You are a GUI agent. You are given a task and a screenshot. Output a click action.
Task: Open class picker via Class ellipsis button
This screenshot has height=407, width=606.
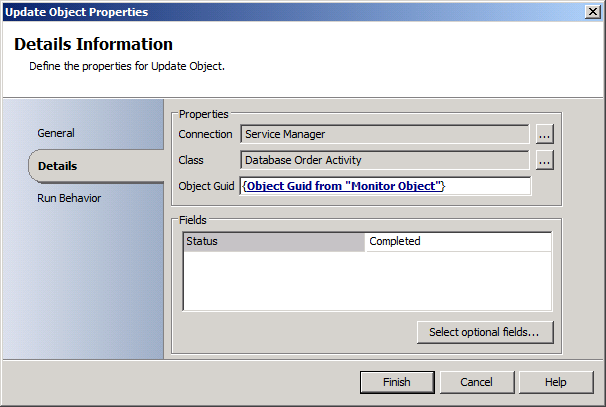pyautogui.click(x=543, y=160)
